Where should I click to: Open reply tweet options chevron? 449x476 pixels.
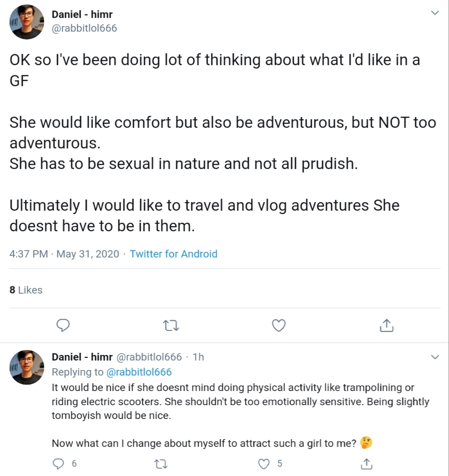tap(435, 357)
